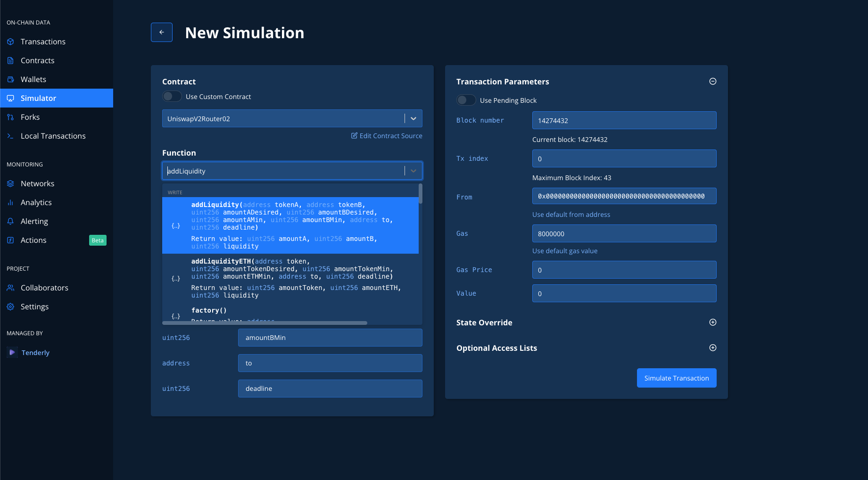This screenshot has height=480, width=868.
Task: Click the Function dropdown chevron
Action: pos(413,171)
